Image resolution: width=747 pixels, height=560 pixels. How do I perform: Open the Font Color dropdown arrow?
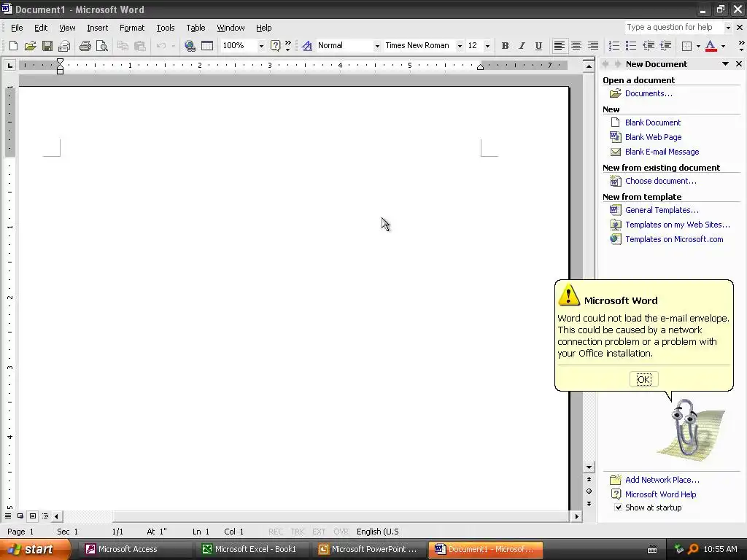[723, 46]
